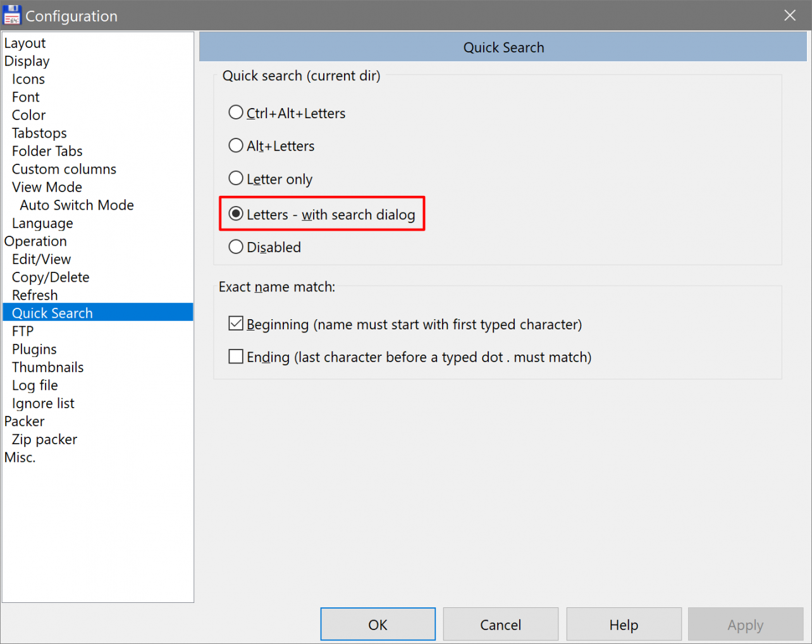
Task: Enable the Ending exact name match checkbox
Action: point(236,356)
